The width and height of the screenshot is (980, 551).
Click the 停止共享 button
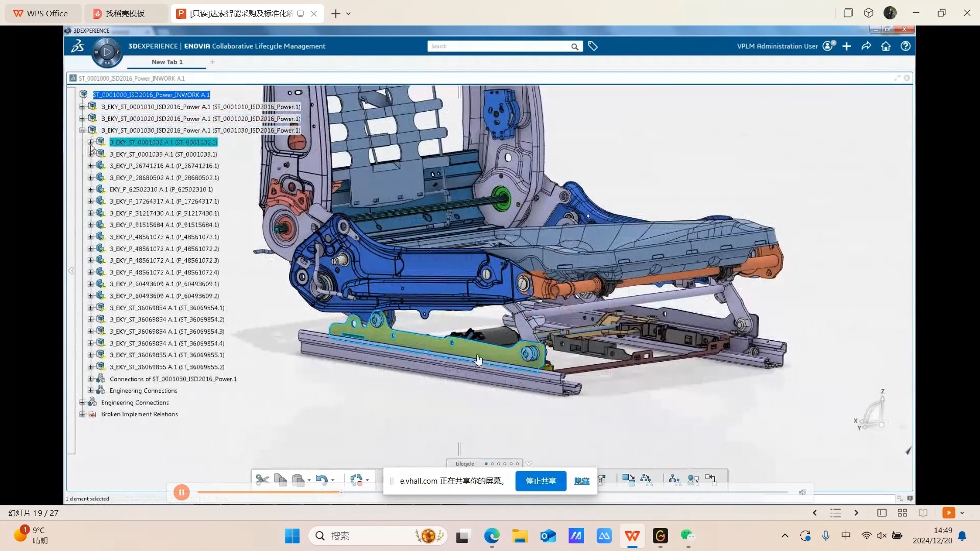[x=541, y=481]
